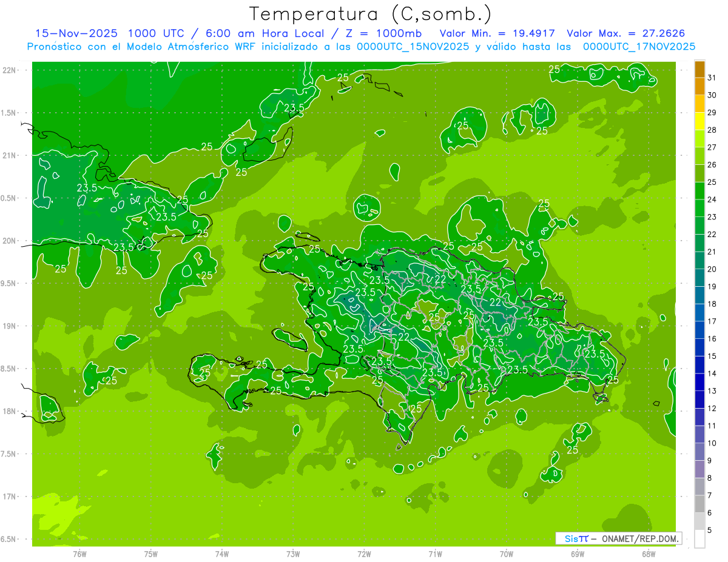728x562 pixels.
Task: Click the '70W' longitude axis label
Action: coord(507,554)
